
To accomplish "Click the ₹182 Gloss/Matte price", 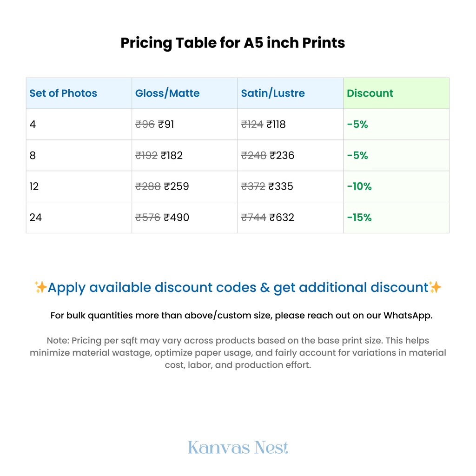I will click(x=172, y=155).
